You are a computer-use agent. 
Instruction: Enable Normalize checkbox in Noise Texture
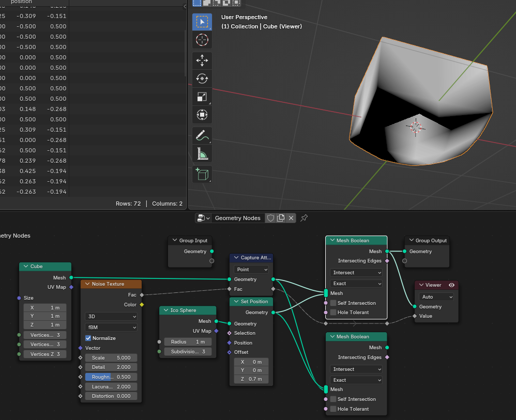[x=88, y=338]
